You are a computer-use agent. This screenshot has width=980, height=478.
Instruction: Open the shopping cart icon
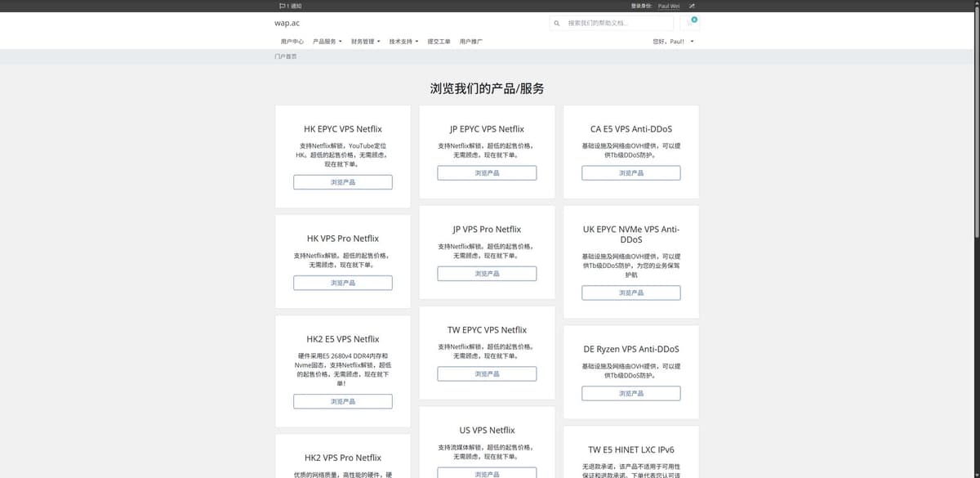(x=691, y=23)
